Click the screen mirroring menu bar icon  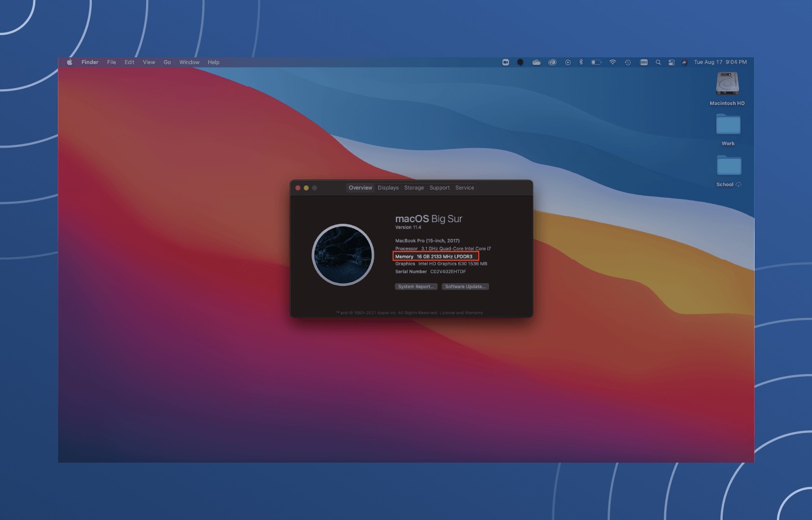[x=506, y=62]
